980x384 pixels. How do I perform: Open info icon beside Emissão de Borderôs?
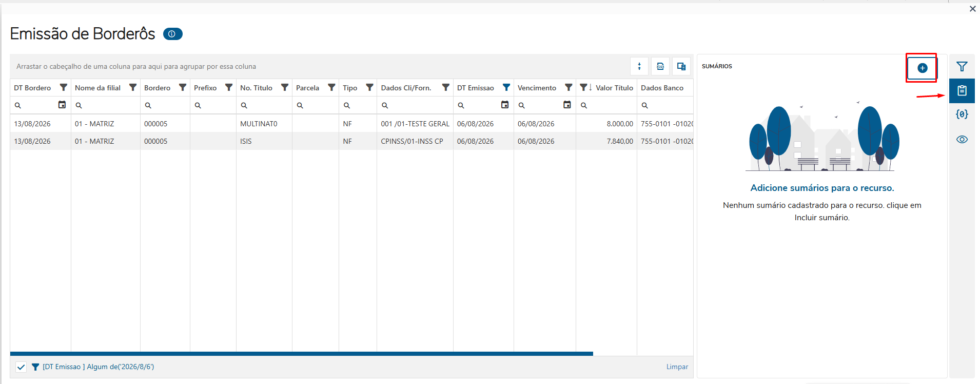point(172,34)
